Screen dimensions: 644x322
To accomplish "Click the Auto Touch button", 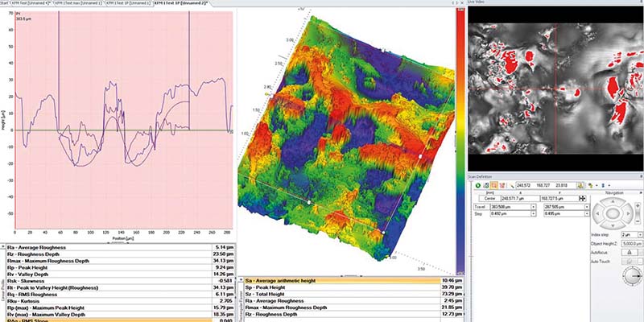I will (630, 261).
